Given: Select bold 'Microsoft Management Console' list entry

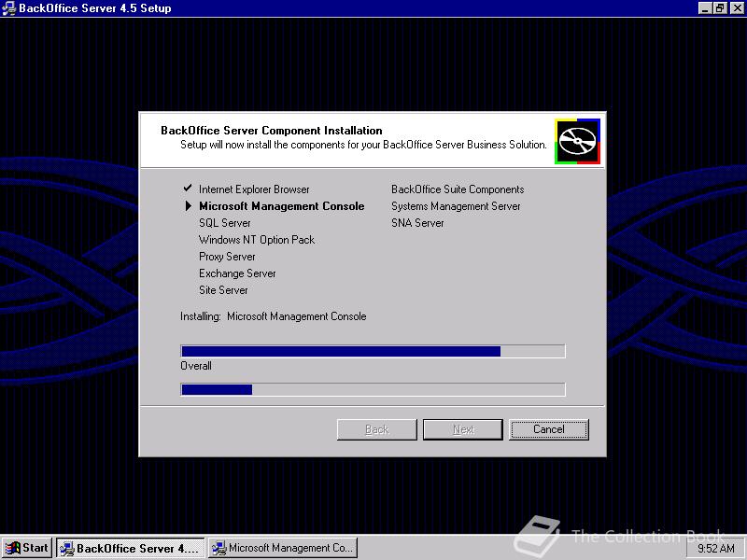Looking at the screenshot, I should point(282,206).
